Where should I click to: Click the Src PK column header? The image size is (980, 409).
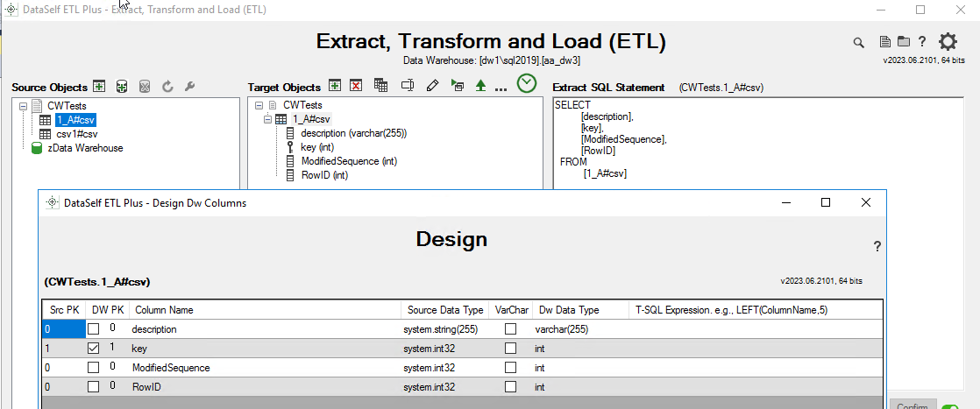(64, 310)
